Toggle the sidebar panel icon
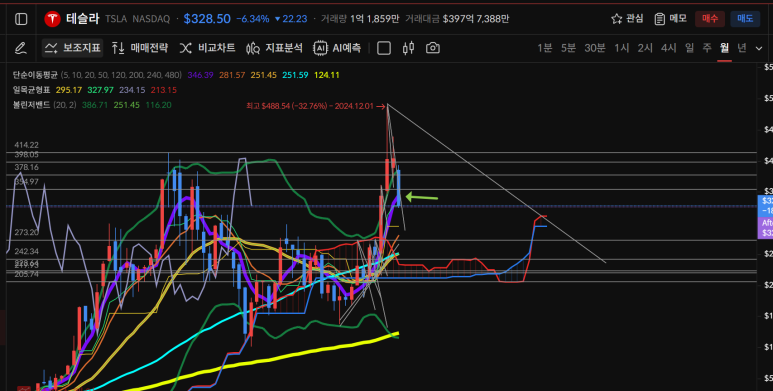773x391 pixels. [21, 19]
